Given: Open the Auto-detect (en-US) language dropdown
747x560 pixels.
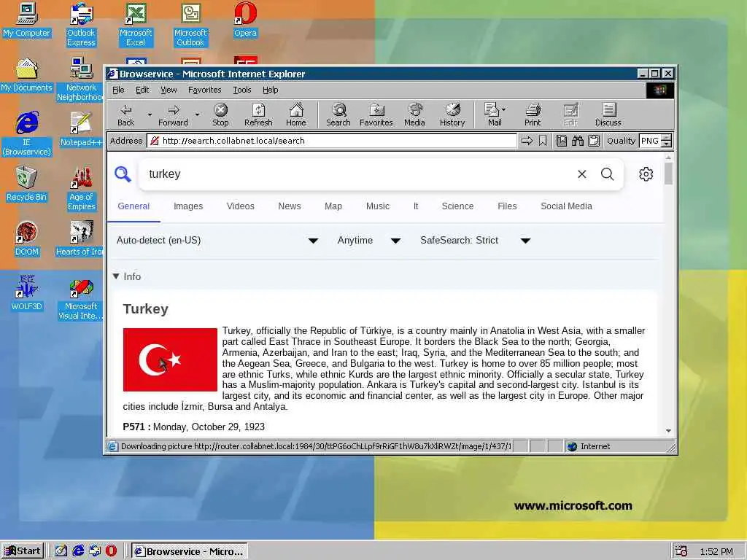Looking at the screenshot, I should tap(217, 241).
